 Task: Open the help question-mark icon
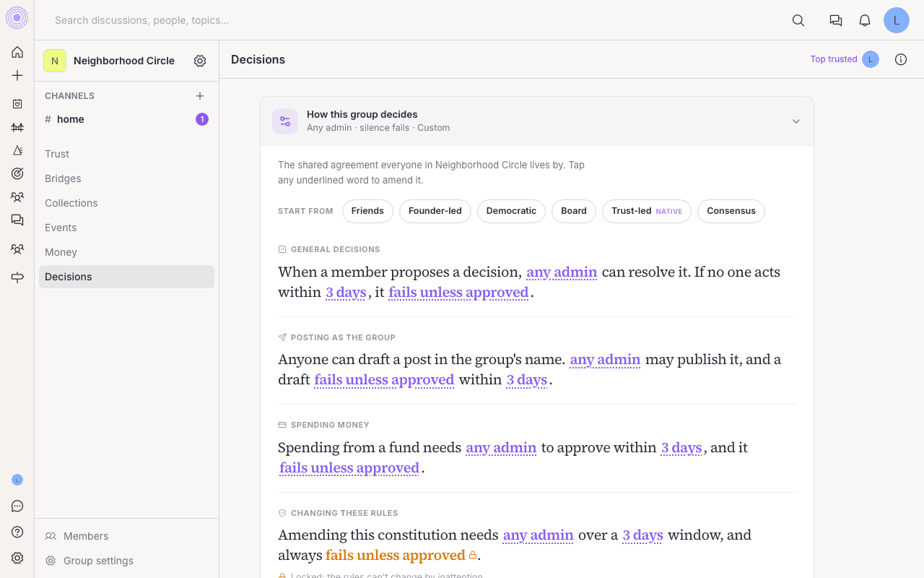point(17,532)
